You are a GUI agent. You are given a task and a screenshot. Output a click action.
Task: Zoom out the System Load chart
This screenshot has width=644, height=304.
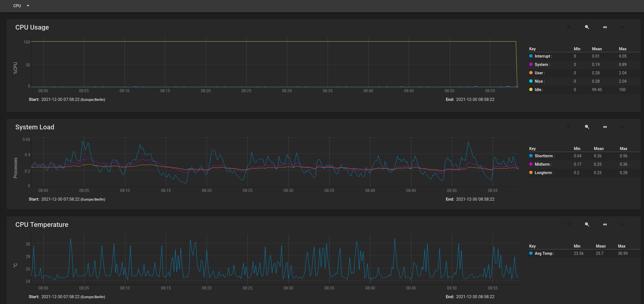coord(587,127)
